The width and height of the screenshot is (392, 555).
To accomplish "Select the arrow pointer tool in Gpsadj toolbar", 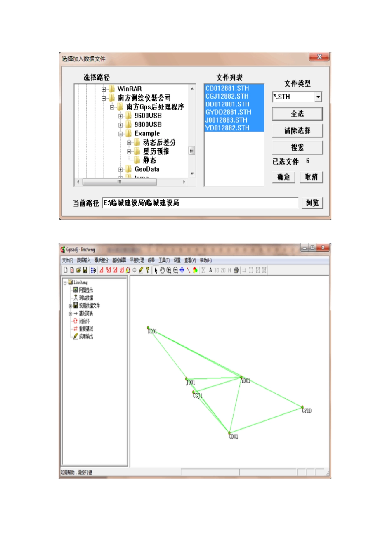I will click(x=156, y=270).
